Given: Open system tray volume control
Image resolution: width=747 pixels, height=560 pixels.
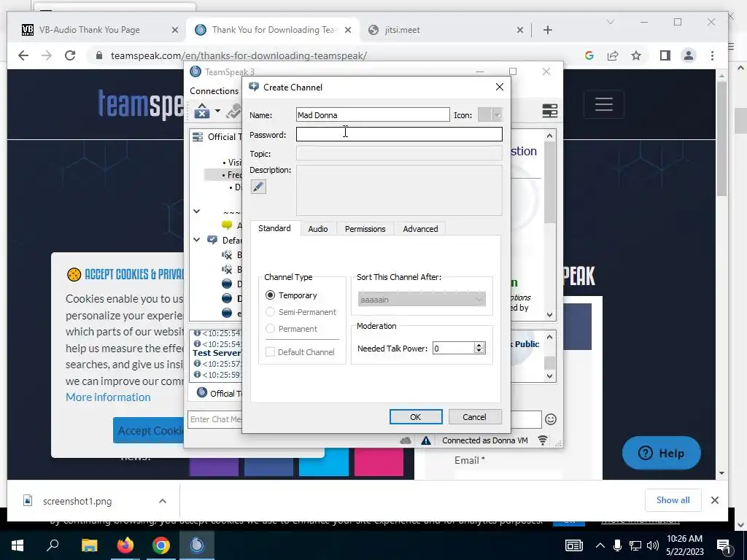Looking at the screenshot, I should tap(653, 545).
